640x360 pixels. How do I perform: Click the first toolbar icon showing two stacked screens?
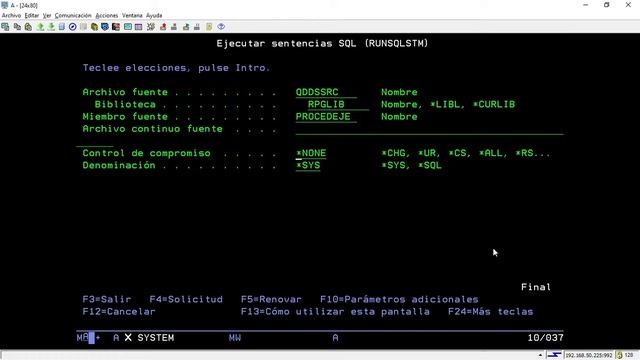(x=5, y=27)
